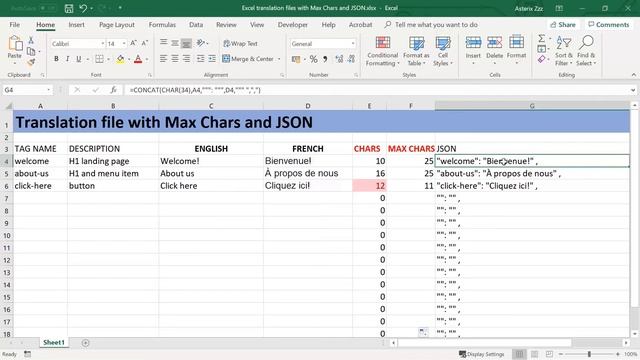Viewport: 640px width, 360px height.
Task: Click the Save icon in title bar
Action: coord(69,8)
